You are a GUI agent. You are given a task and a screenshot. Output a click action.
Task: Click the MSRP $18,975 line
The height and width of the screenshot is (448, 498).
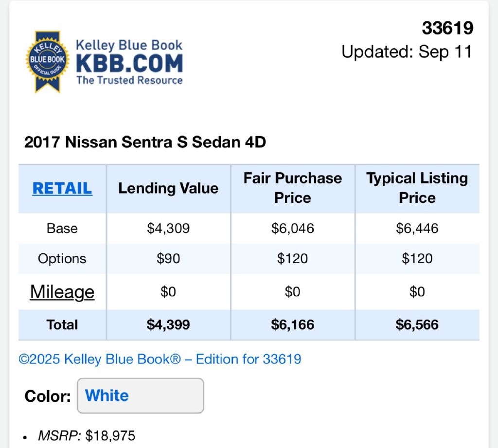point(87,436)
